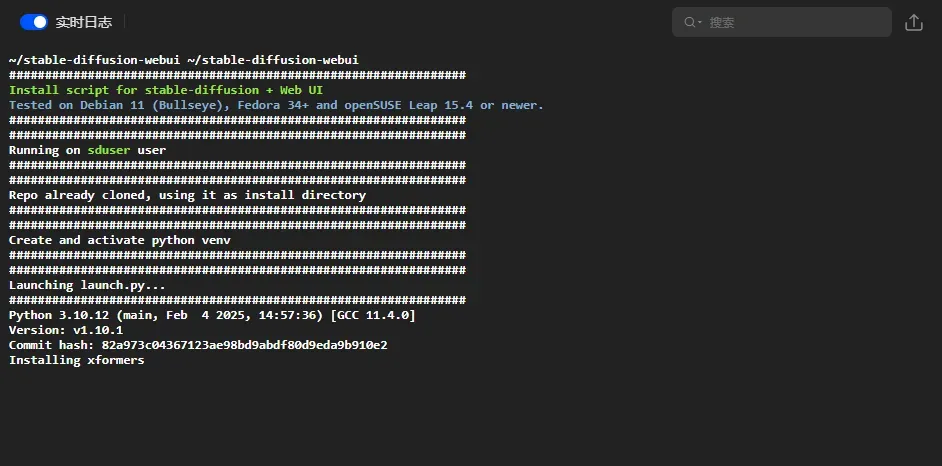Click the 'Commit hash' log line
Screen dimensions: 942x466
(198, 345)
